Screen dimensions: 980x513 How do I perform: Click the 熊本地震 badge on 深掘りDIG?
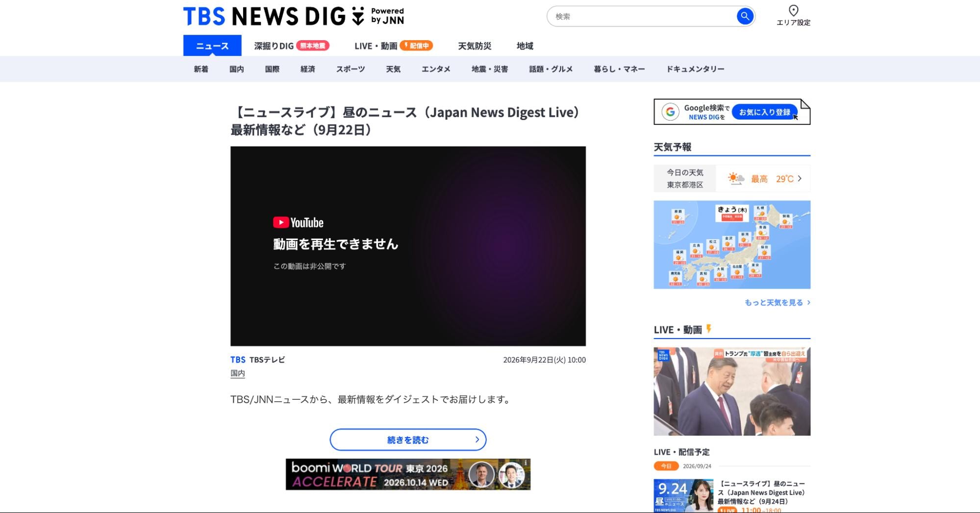(x=312, y=46)
